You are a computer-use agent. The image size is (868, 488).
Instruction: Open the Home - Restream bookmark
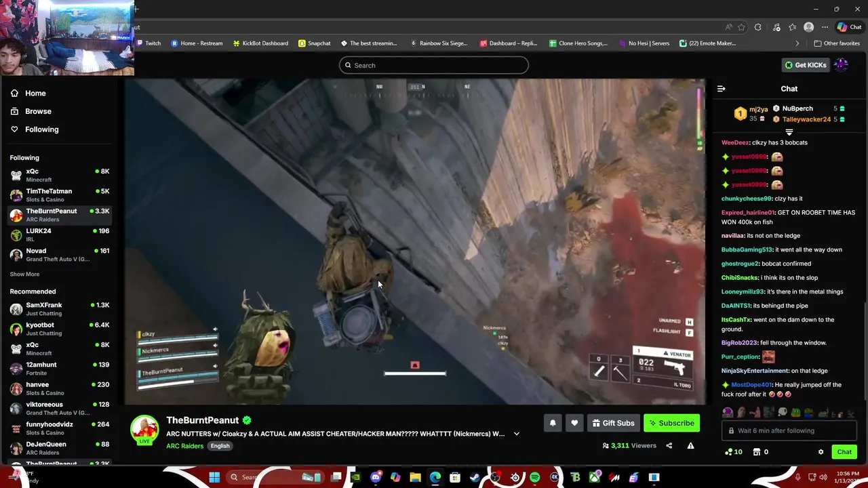[197, 43]
